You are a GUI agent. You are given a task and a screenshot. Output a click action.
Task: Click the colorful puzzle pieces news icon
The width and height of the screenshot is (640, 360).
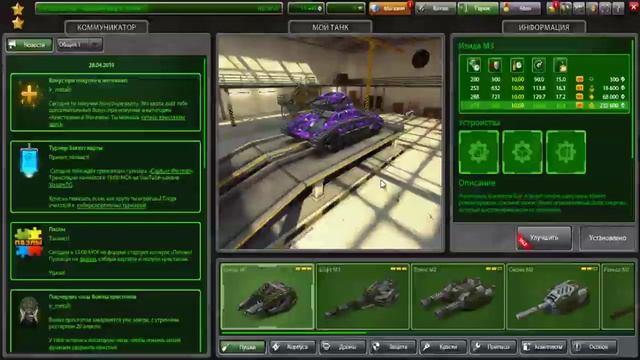(x=29, y=242)
